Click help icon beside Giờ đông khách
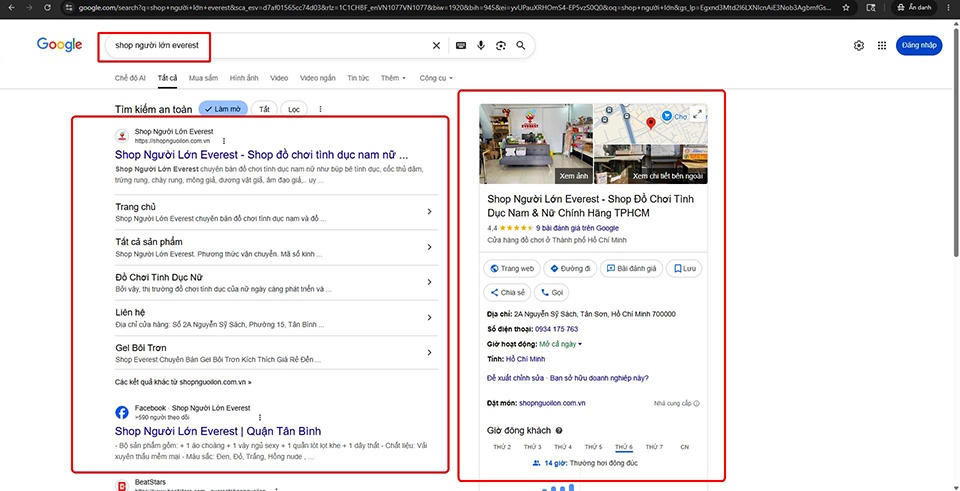960x491 pixels. [x=559, y=430]
